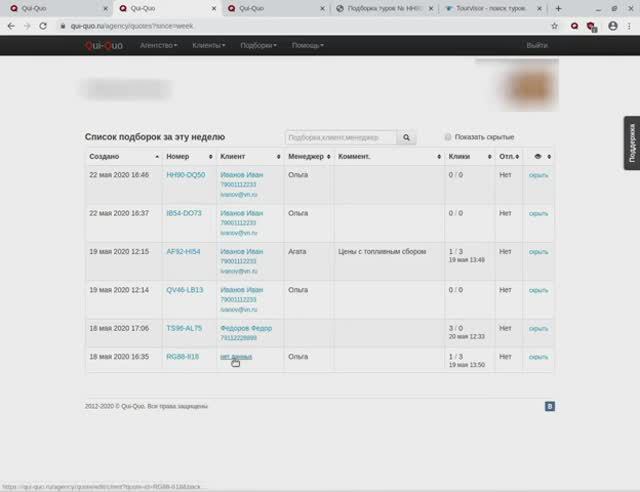The image size is (640, 492).
Task: Click the 'нет данных' client link
Action: coord(236,356)
